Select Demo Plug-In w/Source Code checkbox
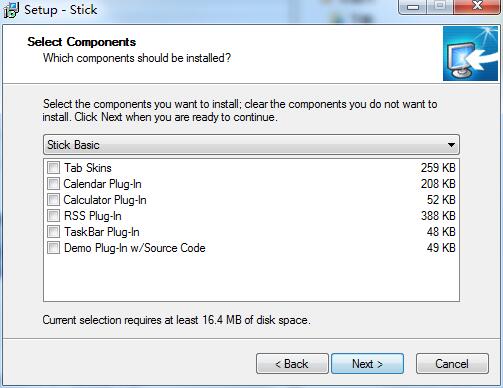Screen dimensions: 503x388 click(x=53, y=248)
